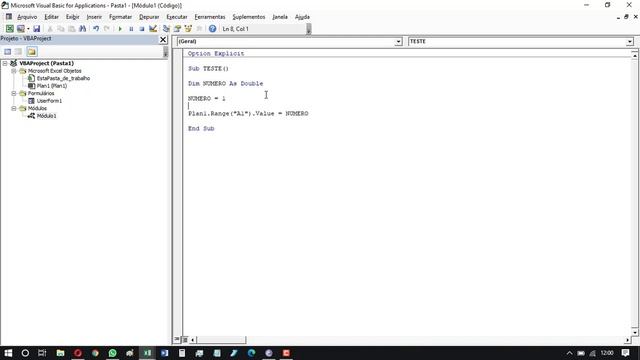Screen dimensions: 640x360
Task: Click the code window vertical scroll down arrow
Action: tap(635, 332)
